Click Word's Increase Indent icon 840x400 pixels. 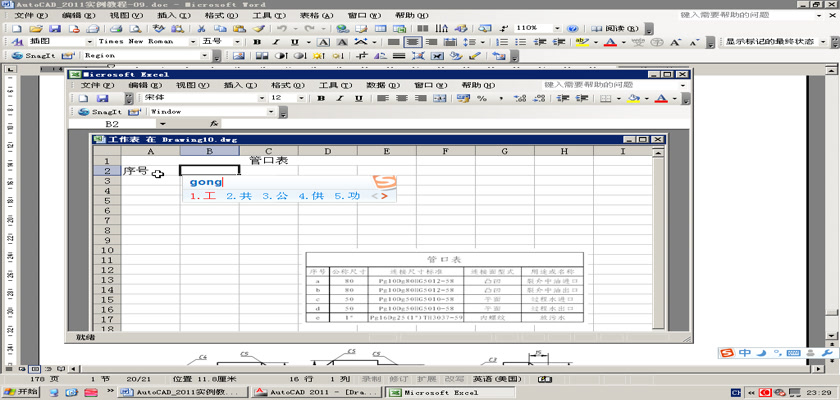[559, 42]
